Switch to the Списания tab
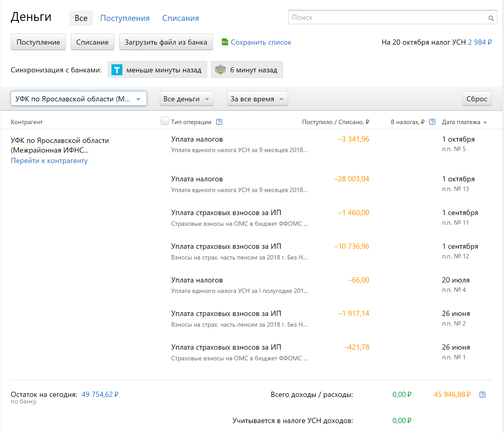 180,18
